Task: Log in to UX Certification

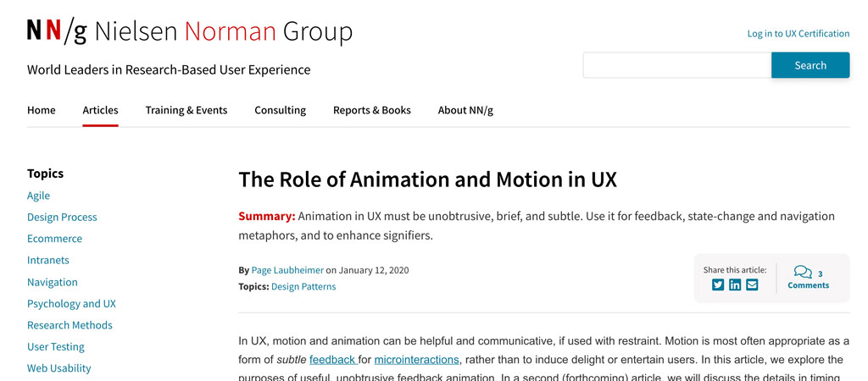Action: (798, 34)
